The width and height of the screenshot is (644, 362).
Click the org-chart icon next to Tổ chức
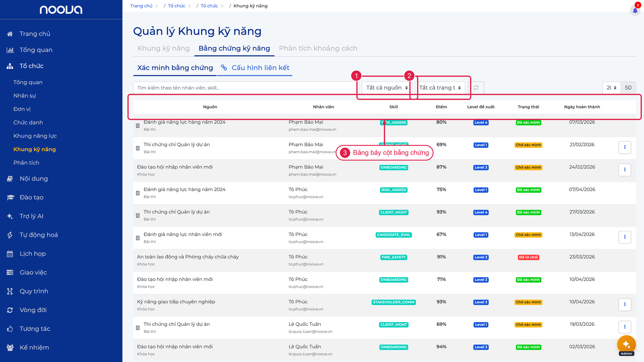point(10,66)
